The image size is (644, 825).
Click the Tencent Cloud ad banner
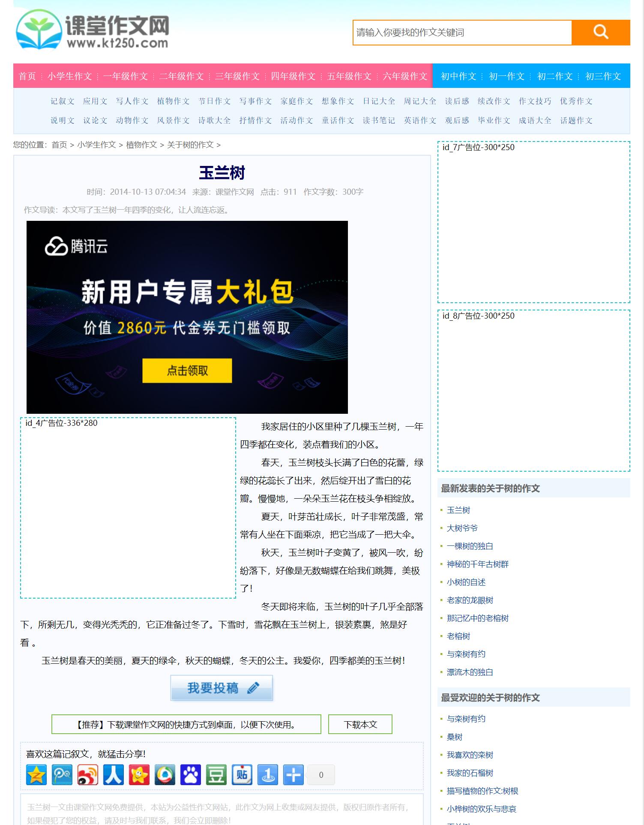tap(187, 317)
